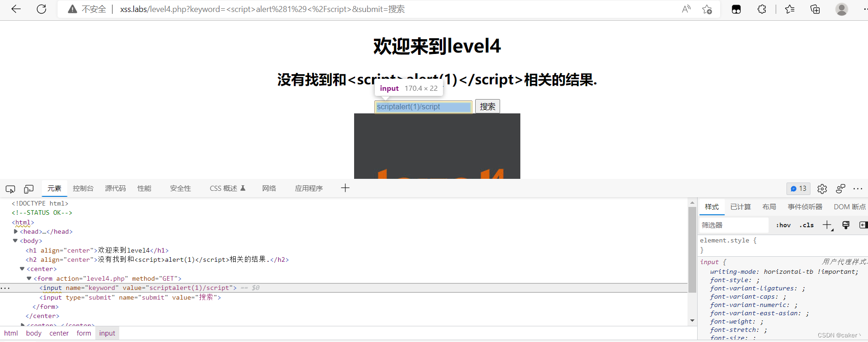Select the input type submit DOM line
The width and height of the screenshot is (868, 342).
pyautogui.click(x=130, y=297)
